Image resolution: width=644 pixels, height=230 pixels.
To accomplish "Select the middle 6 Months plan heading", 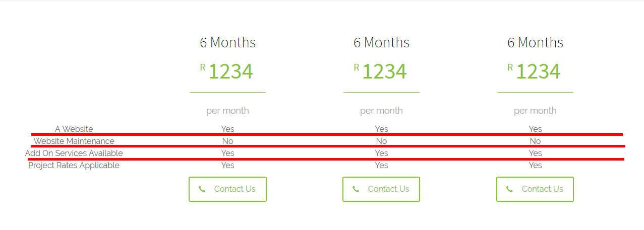I will [x=381, y=42].
